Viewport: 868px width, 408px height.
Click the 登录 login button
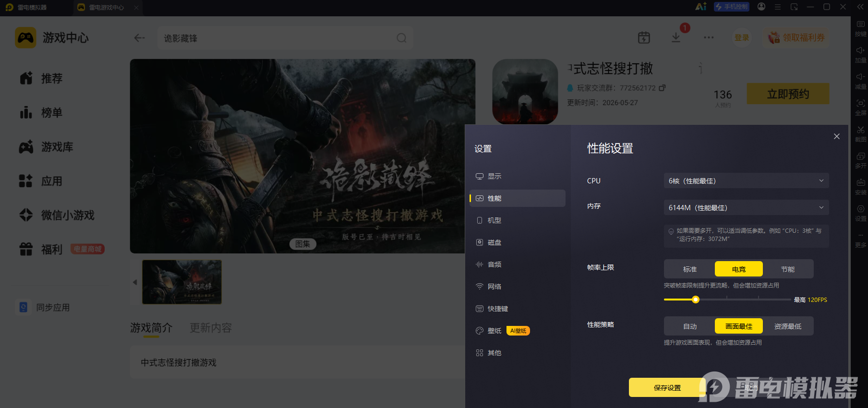[x=742, y=37]
